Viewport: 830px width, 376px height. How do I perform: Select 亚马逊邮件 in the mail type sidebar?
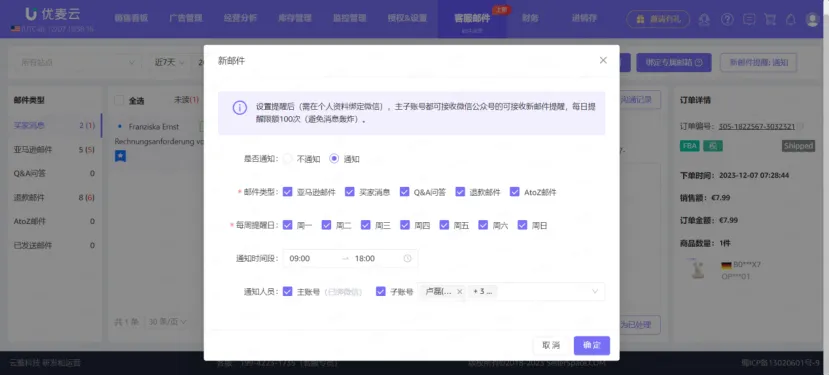click(55, 149)
